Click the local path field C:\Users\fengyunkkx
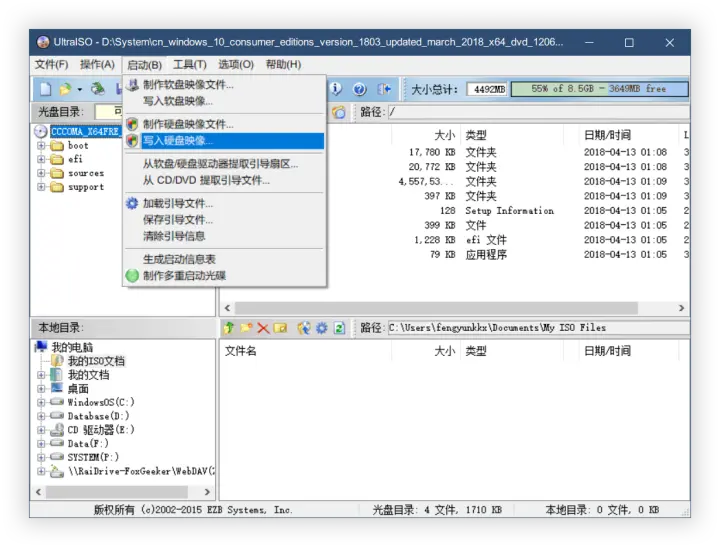 [538, 327]
